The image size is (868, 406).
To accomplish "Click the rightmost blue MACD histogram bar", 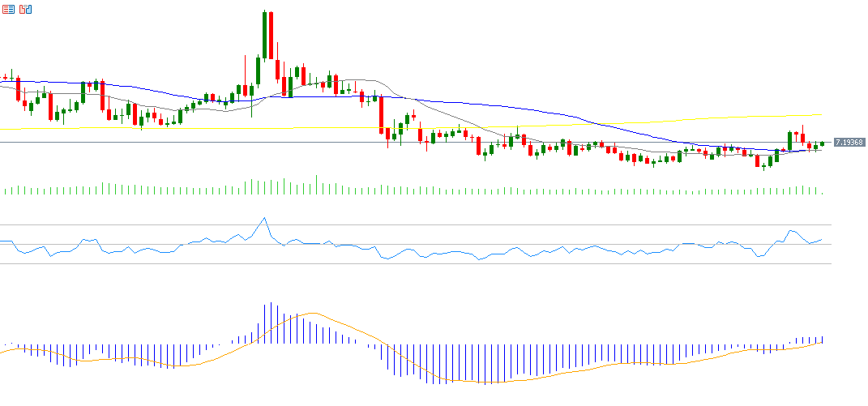I will point(822,339).
